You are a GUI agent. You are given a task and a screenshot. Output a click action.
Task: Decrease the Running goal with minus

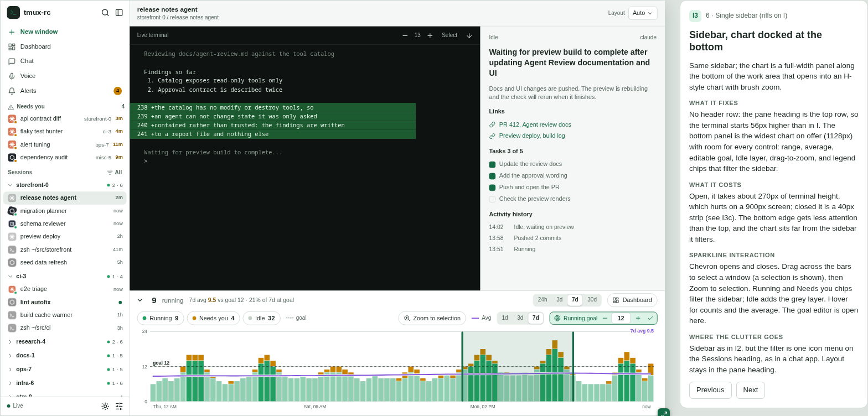point(604,318)
